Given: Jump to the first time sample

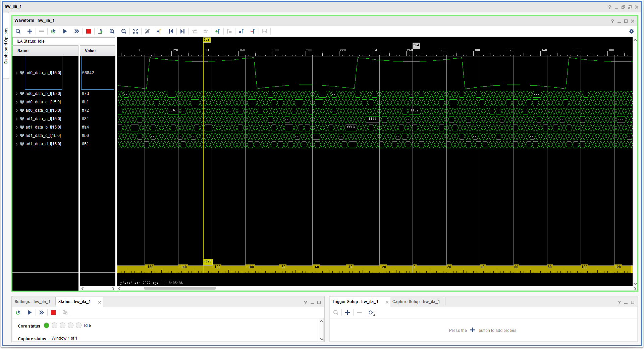Looking at the screenshot, I should pyautogui.click(x=171, y=31).
